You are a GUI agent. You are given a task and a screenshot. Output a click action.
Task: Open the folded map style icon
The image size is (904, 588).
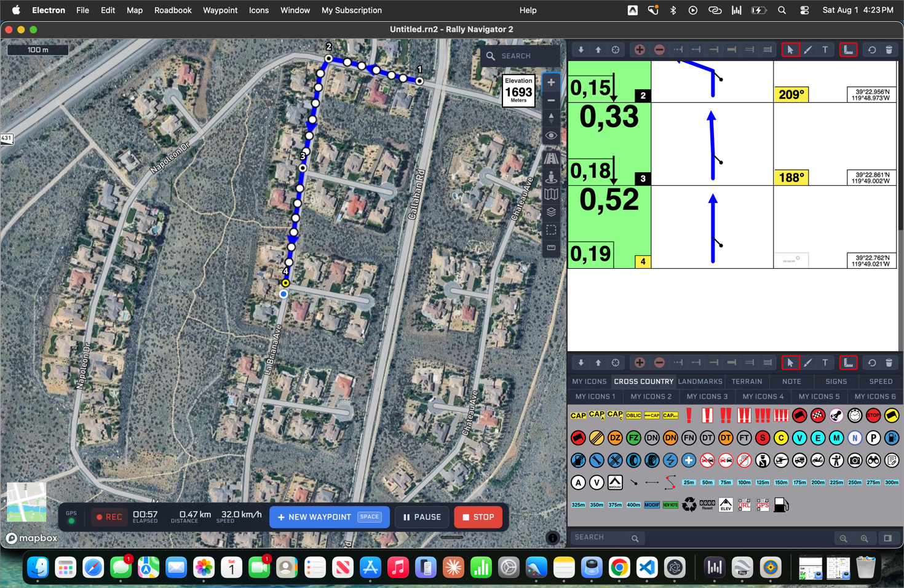click(551, 194)
